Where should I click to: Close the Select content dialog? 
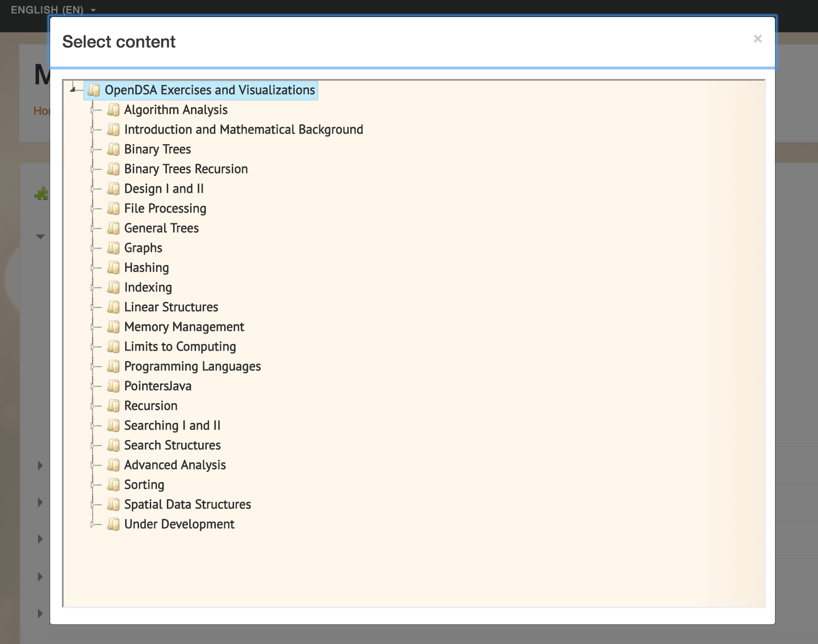[757, 39]
